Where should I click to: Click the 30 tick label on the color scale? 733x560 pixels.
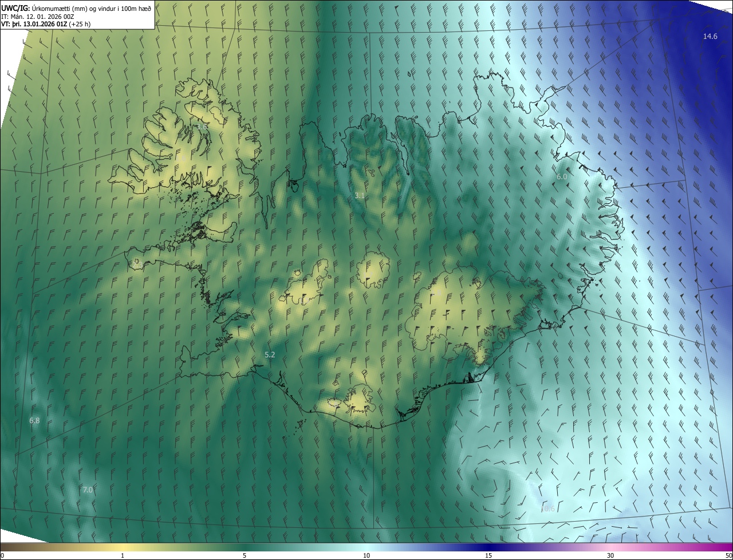coord(610,555)
